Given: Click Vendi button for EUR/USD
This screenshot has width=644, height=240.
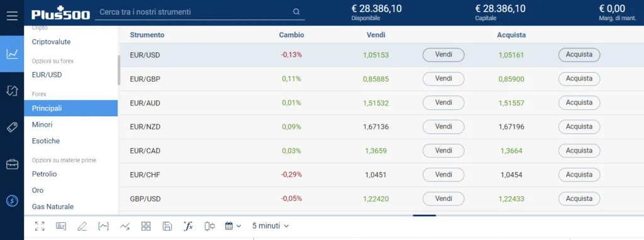Looking at the screenshot, I should tap(443, 55).
